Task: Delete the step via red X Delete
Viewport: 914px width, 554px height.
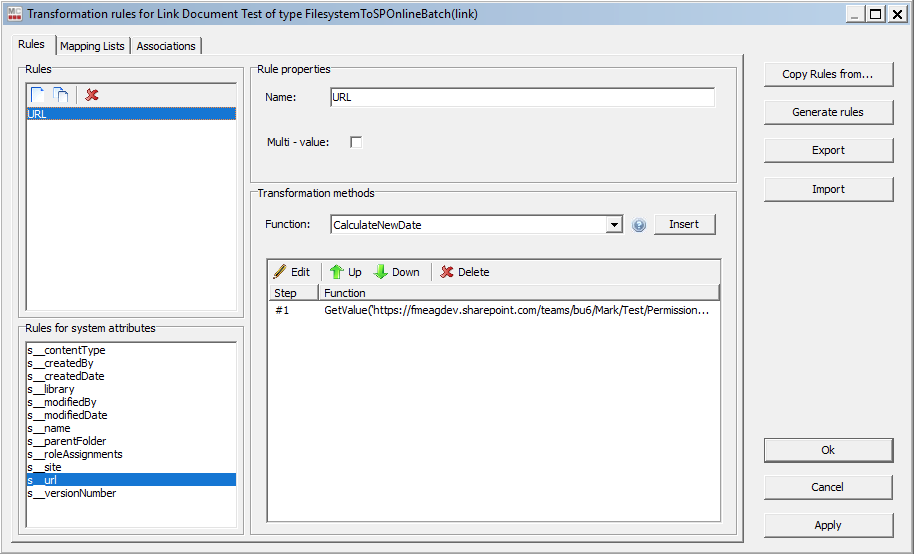Action: pyautogui.click(x=465, y=272)
